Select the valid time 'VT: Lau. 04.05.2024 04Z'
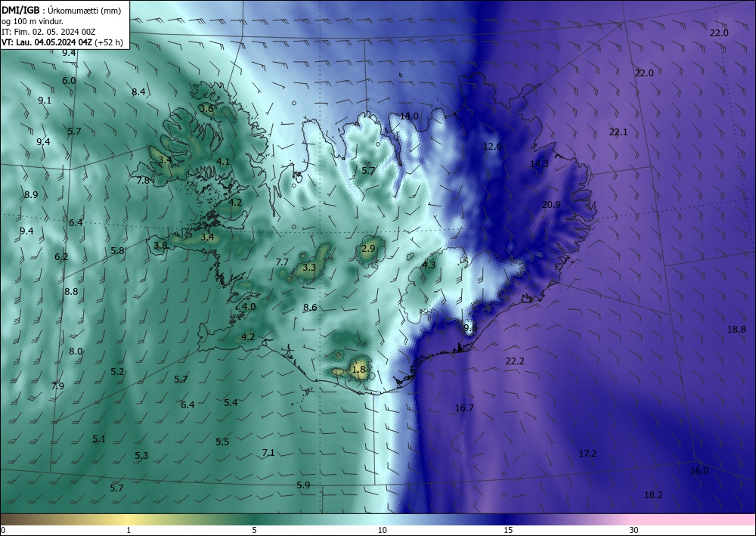Viewport: 756px width, 536px height. point(47,42)
